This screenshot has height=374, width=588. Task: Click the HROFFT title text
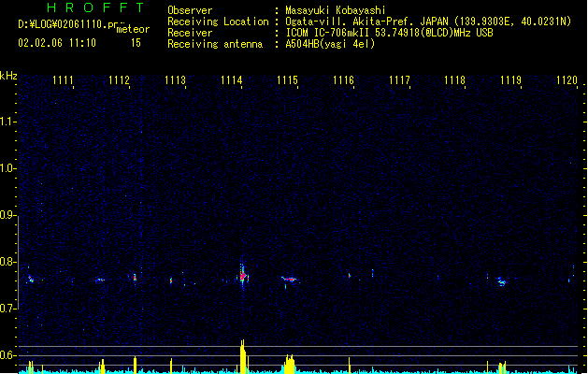click(96, 7)
